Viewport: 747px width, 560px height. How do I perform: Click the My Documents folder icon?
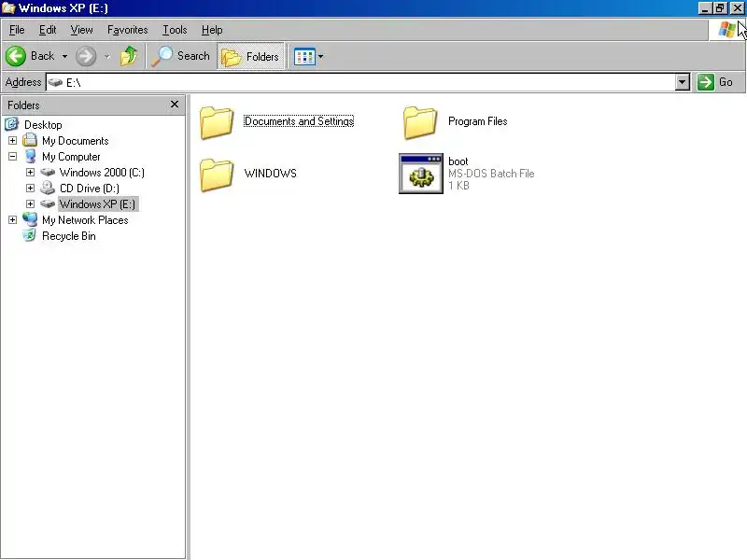(30, 140)
